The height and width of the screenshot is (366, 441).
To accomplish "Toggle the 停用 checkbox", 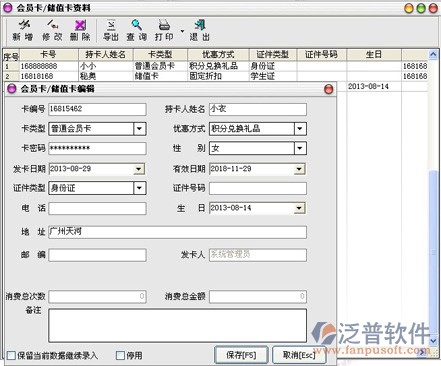I will point(120,355).
